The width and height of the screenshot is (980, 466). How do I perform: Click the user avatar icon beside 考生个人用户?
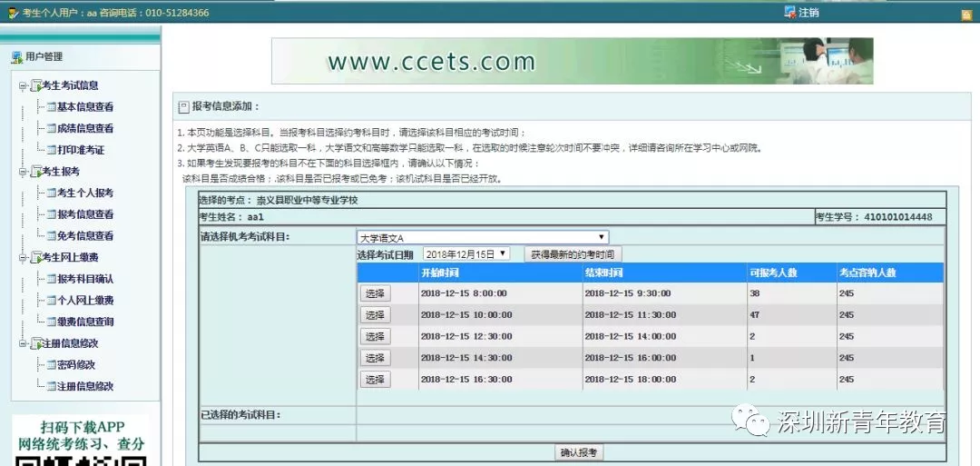tap(13, 13)
